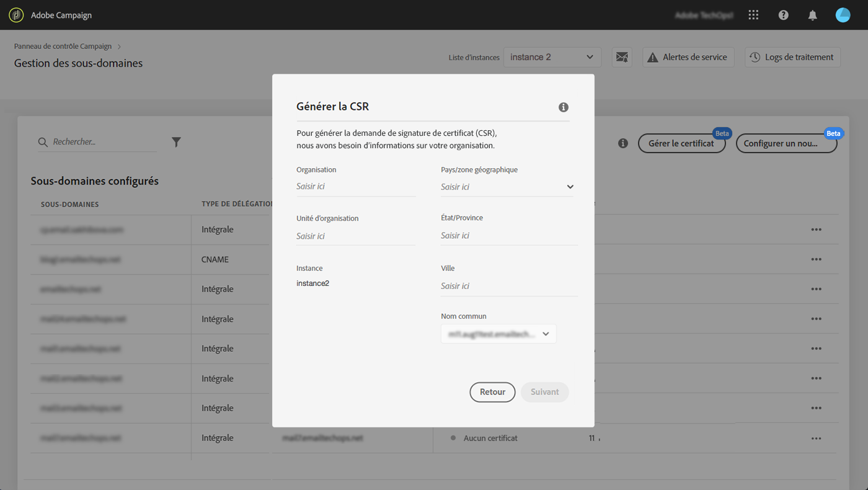The image size is (868, 490).
Task: Expand the Pays/zone géographique dropdown
Action: (507, 187)
